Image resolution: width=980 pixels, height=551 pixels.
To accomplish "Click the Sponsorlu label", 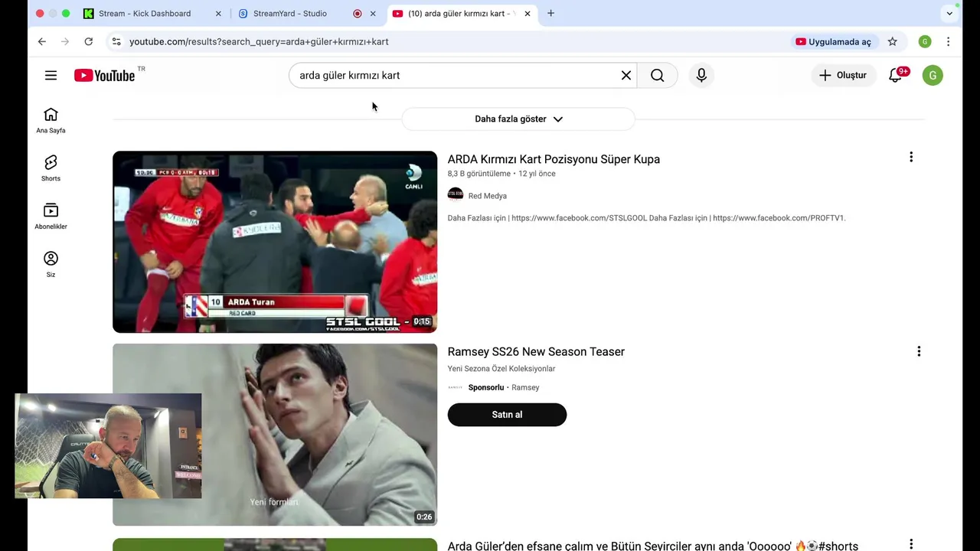I will click(x=486, y=387).
